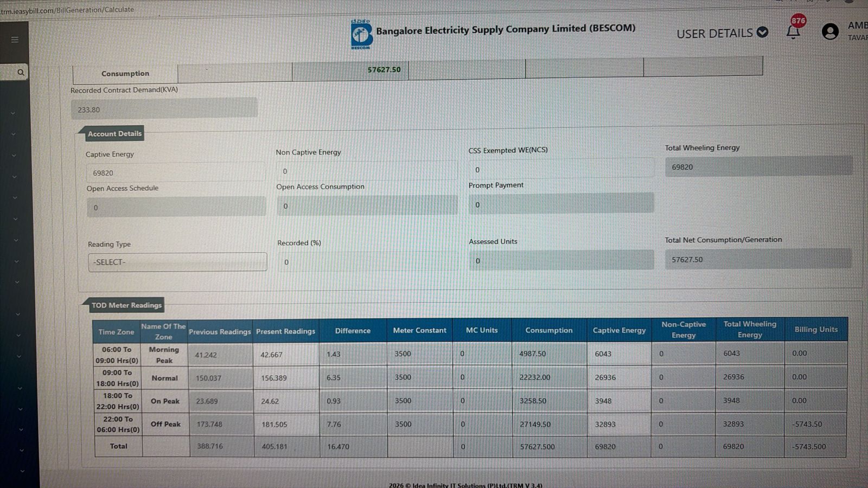Click the Total Net Consumption/Generation field
Image resolution: width=868 pixels, height=488 pixels.
tap(758, 259)
